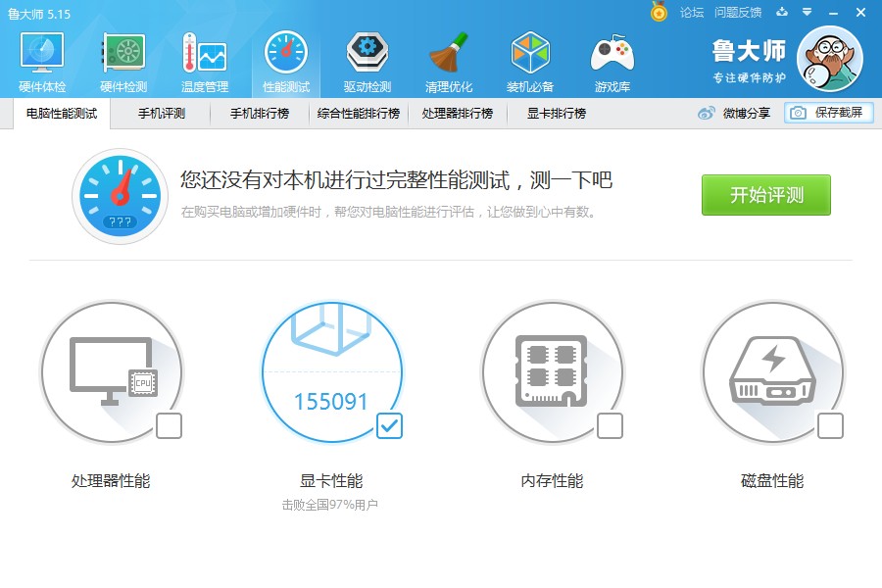Click the gold medal icon in title bar
Screen dimensions: 882x588
[659, 11]
